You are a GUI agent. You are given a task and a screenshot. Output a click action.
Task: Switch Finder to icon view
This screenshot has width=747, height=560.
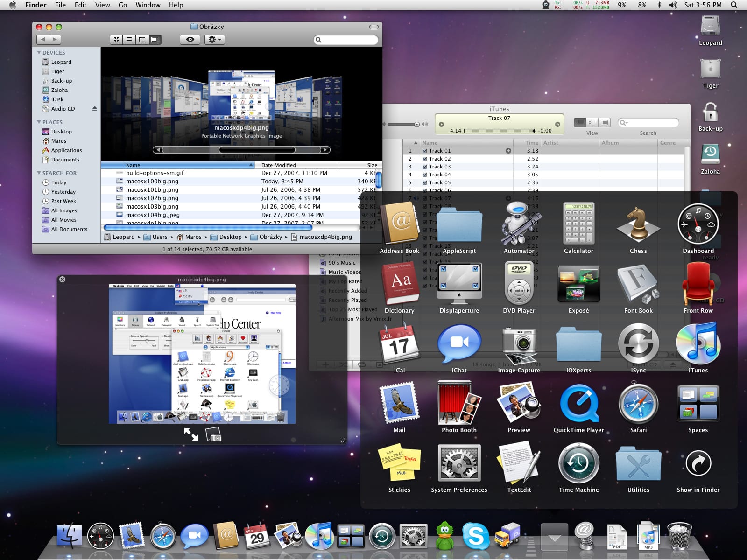pyautogui.click(x=117, y=40)
